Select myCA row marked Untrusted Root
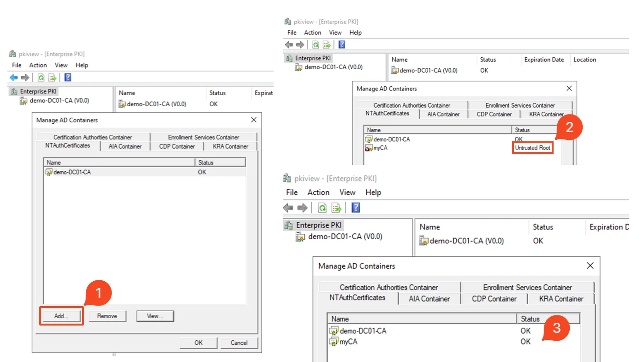Screen dimensions: 644x362 click(x=463, y=148)
